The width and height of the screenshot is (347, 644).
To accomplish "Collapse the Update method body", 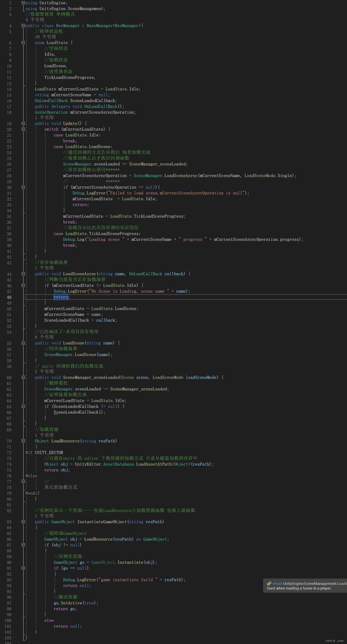I will pos(23,123).
